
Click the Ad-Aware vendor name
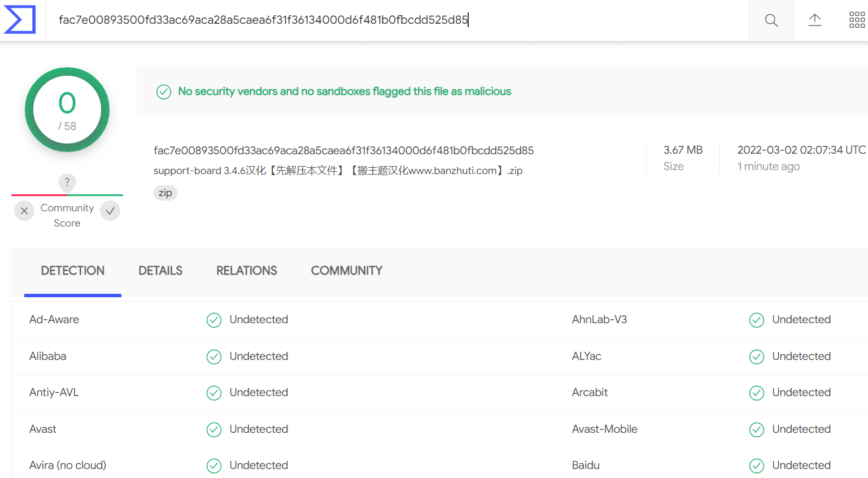click(x=54, y=319)
